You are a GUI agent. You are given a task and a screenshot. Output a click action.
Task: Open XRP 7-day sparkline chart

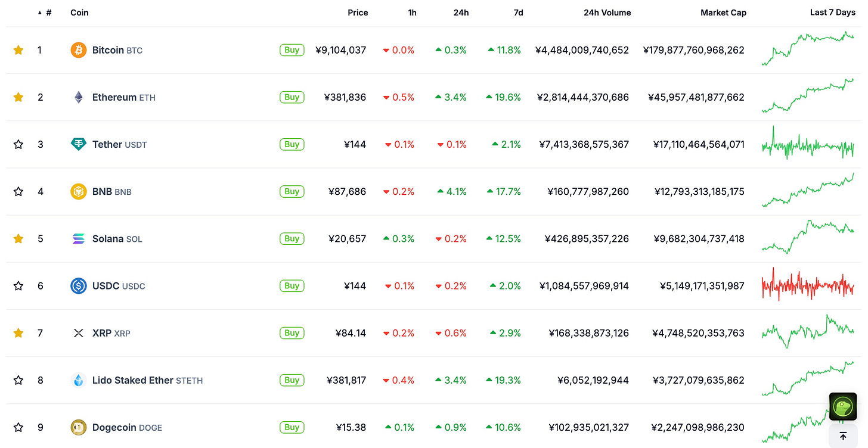(808, 331)
